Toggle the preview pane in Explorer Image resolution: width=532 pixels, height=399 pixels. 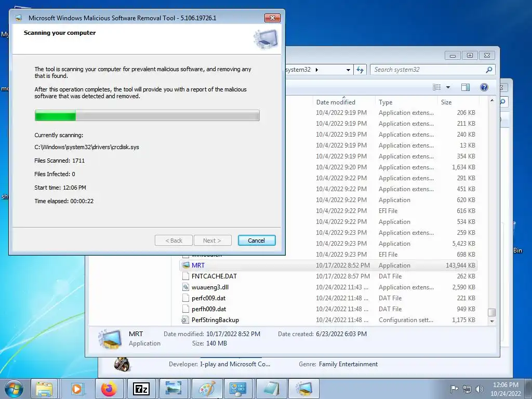(x=465, y=87)
